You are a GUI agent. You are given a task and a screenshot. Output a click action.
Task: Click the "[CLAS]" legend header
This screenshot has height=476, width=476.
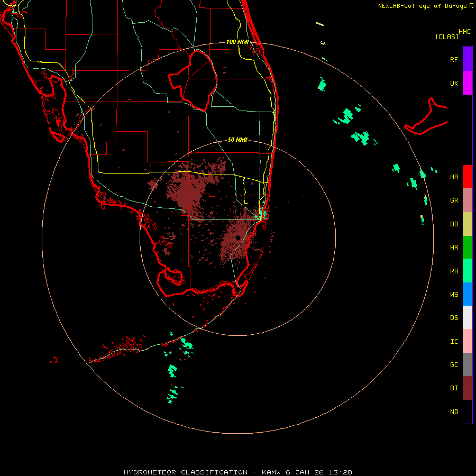447,36
